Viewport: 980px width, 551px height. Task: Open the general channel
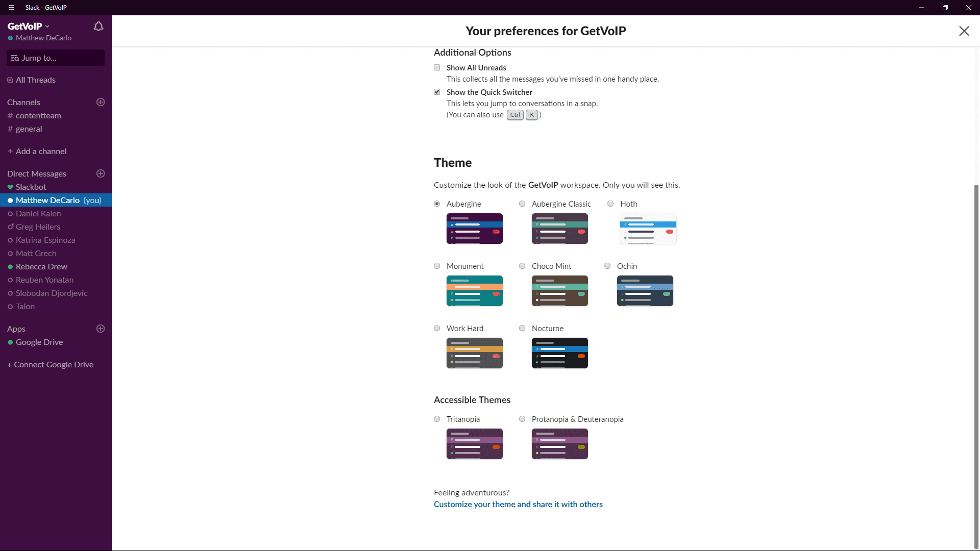[x=56, y=129]
